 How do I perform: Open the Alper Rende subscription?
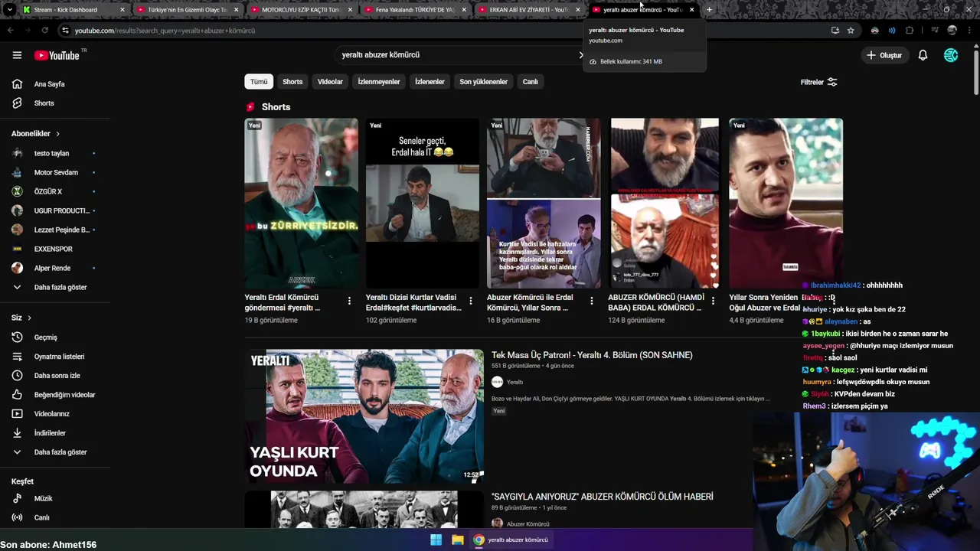[x=54, y=268]
